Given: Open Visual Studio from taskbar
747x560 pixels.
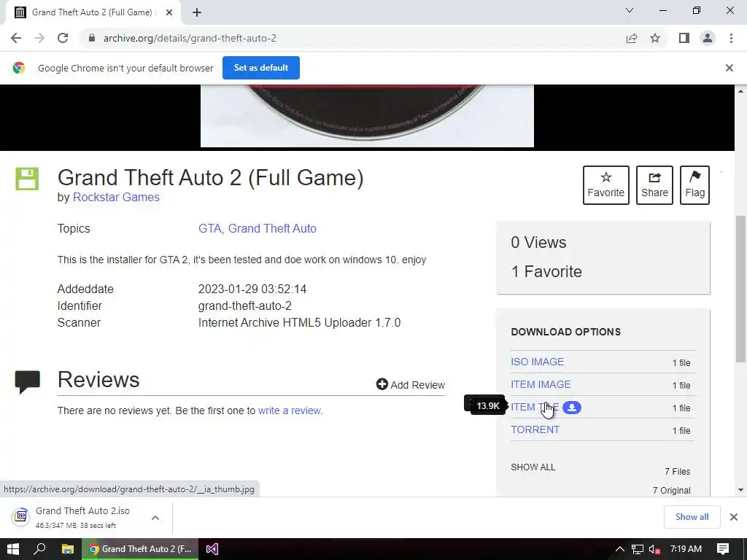Looking at the screenshot, I should point(212,549).
